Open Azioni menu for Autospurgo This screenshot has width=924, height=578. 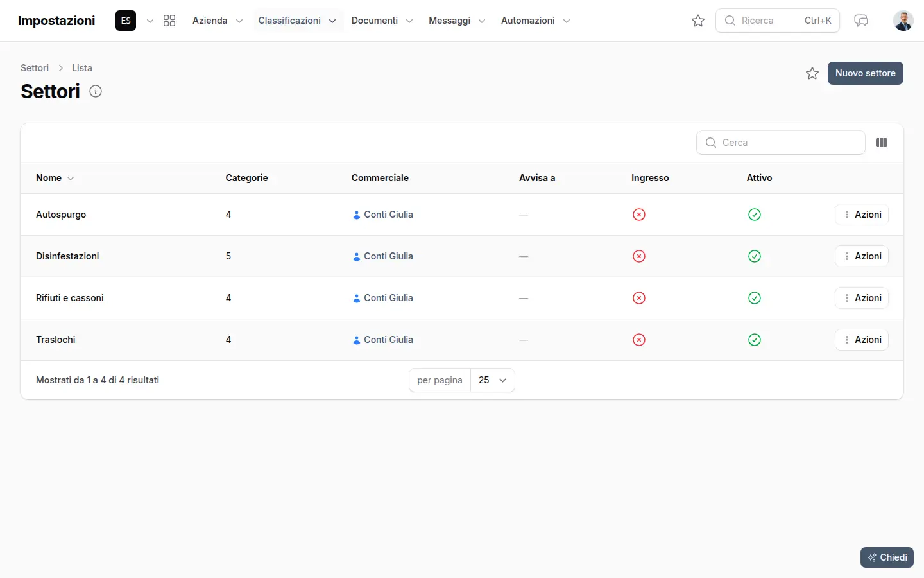click(x=862, y=215)
